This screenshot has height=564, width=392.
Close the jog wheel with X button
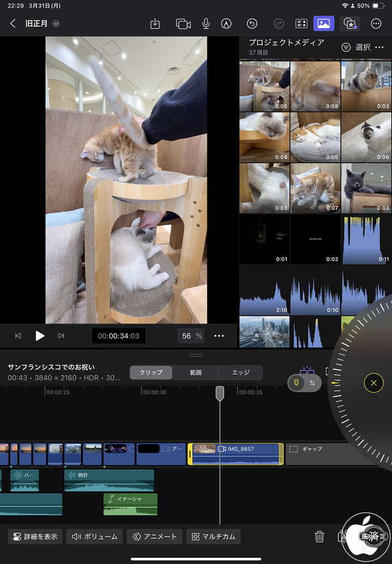374,383
